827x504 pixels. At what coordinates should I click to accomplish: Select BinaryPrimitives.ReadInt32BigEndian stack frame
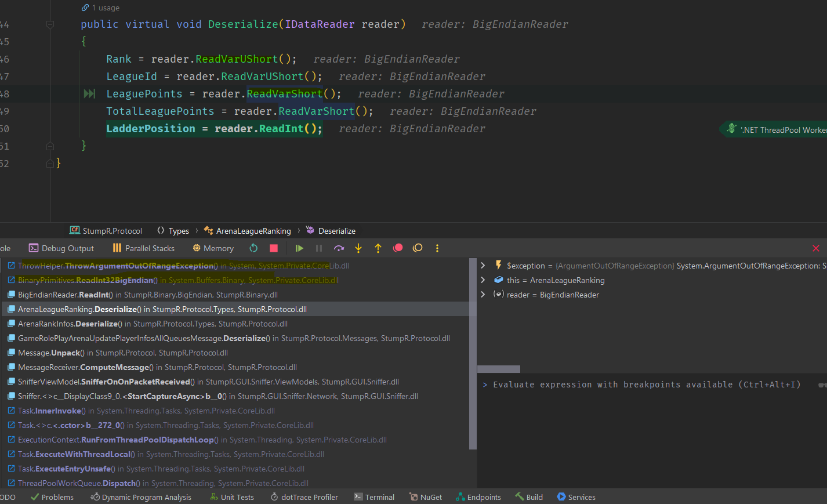point(235,280)
